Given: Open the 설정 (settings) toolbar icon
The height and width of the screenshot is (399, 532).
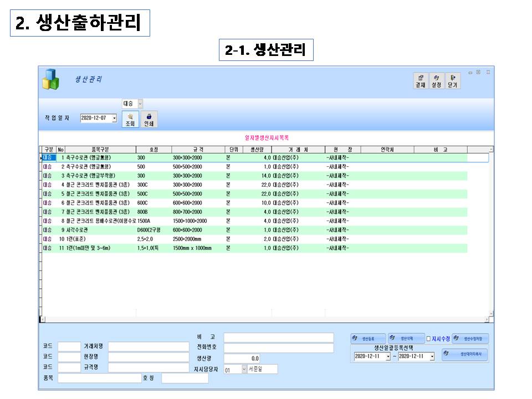Looking at the screenshot, I should [436, 81].
